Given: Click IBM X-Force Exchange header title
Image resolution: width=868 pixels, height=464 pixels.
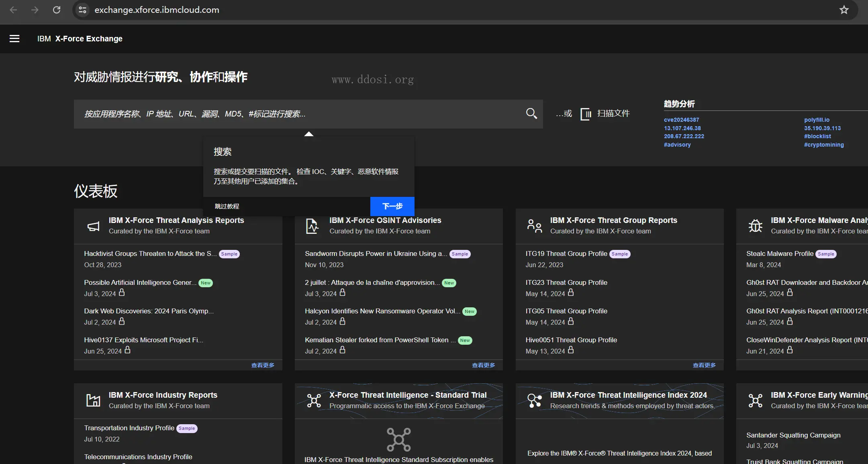Looking at the screenshot, I should (x=80, y=39).
